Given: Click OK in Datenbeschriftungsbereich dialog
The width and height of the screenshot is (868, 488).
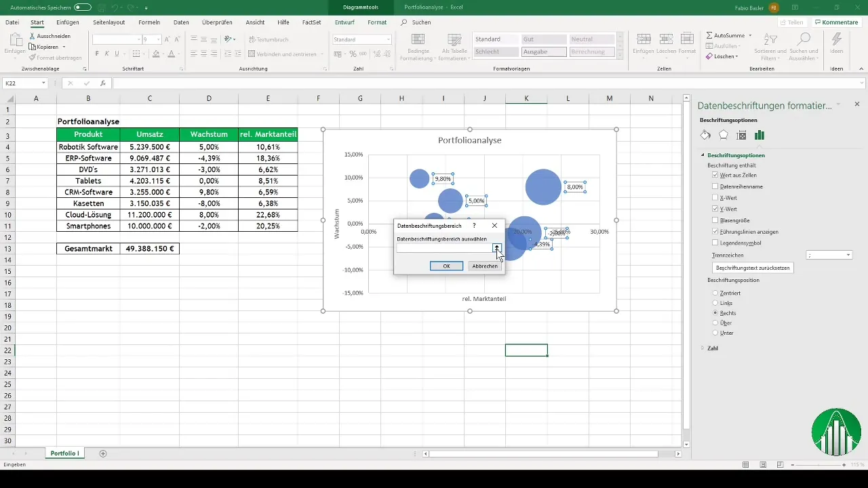Looking at the screenshot, I should coord(446,266).
